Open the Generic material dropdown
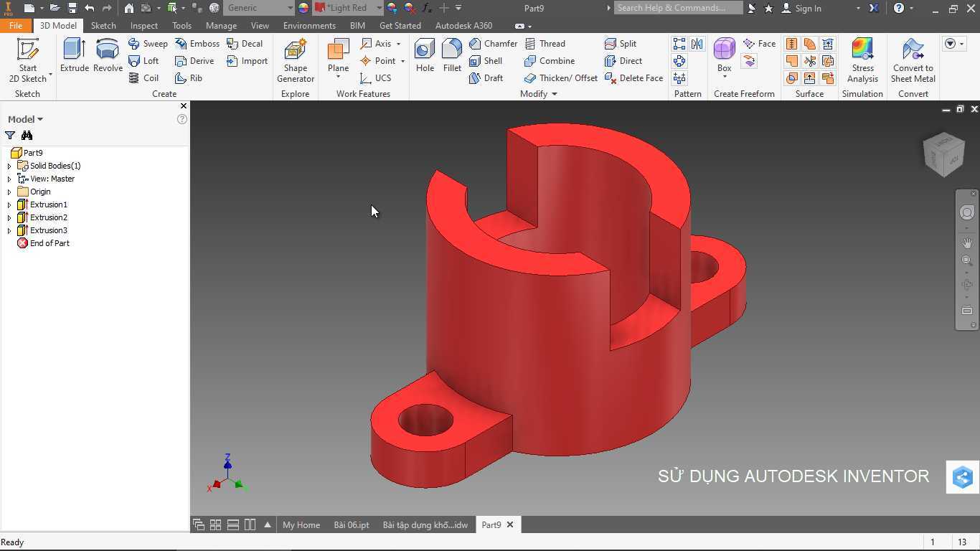 259,8
